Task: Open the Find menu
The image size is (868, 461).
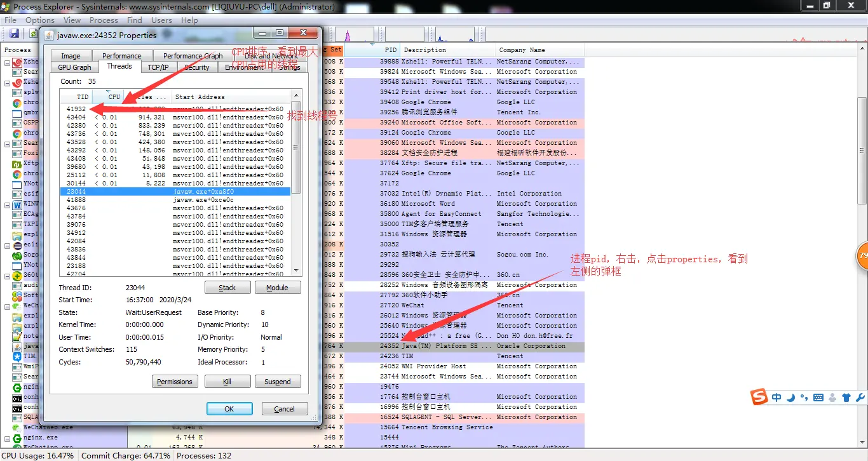Action: pyautogui.click(x=135, y=20)
